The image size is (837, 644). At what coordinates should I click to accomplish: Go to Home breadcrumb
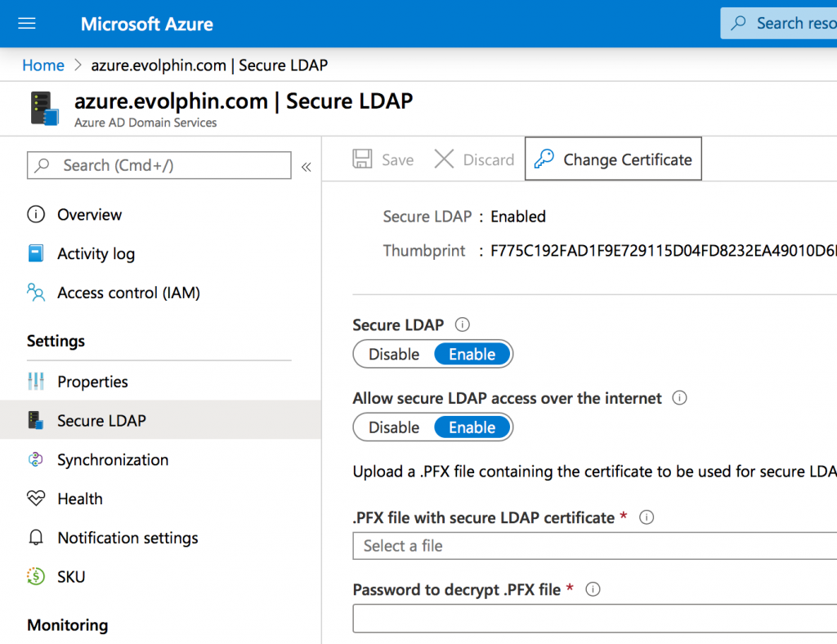[43, 65]
